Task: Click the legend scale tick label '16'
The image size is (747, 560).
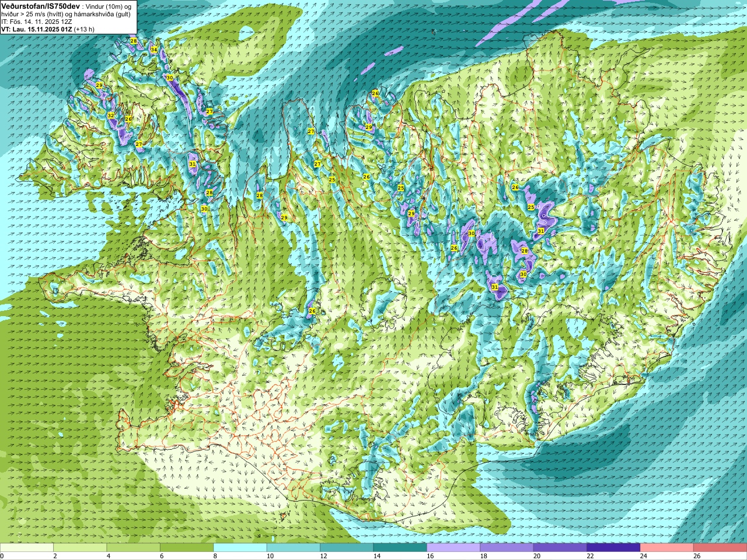Action: [430, 556]
